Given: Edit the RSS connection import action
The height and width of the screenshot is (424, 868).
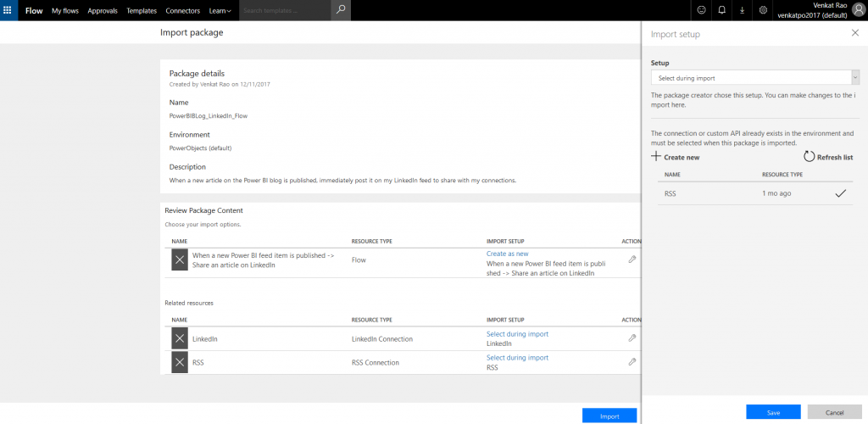Looking at the screenshot, I should tap(632, 362).
